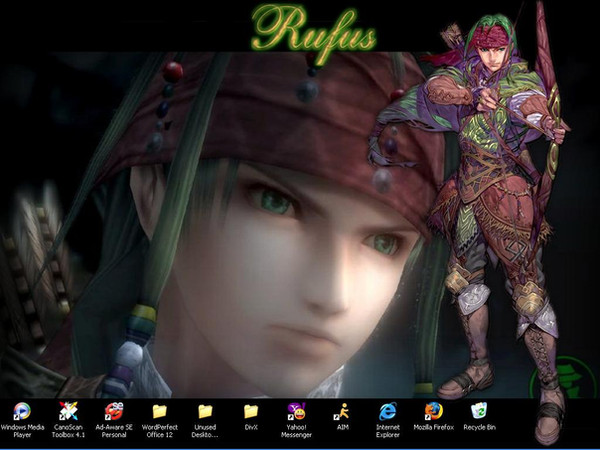Select the WordPerfect Office 12 folder
Screen dimensions: 600x450
point(160,411)
